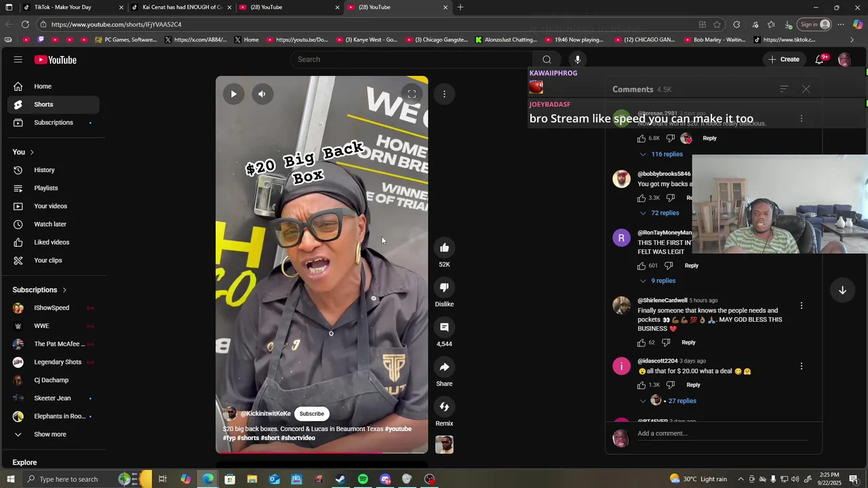
Task: Share this Short
Action: 444,367
